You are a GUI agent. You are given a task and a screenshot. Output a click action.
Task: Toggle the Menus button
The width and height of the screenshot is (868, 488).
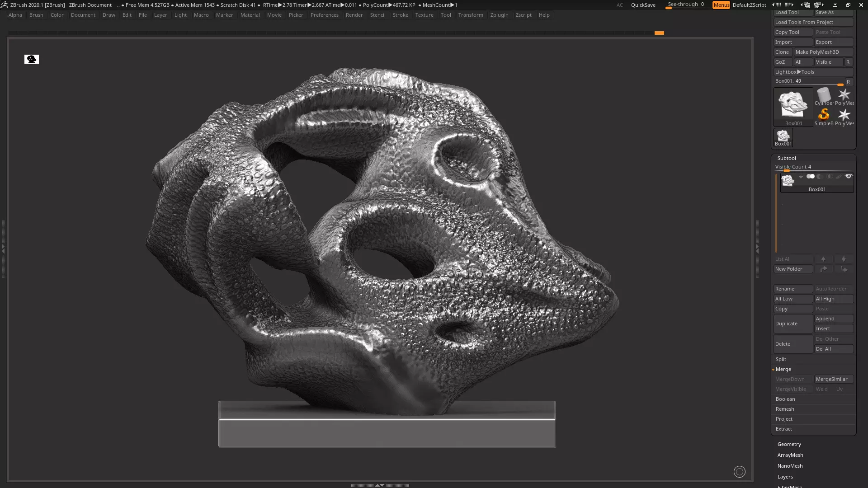(x=721, y=5)
